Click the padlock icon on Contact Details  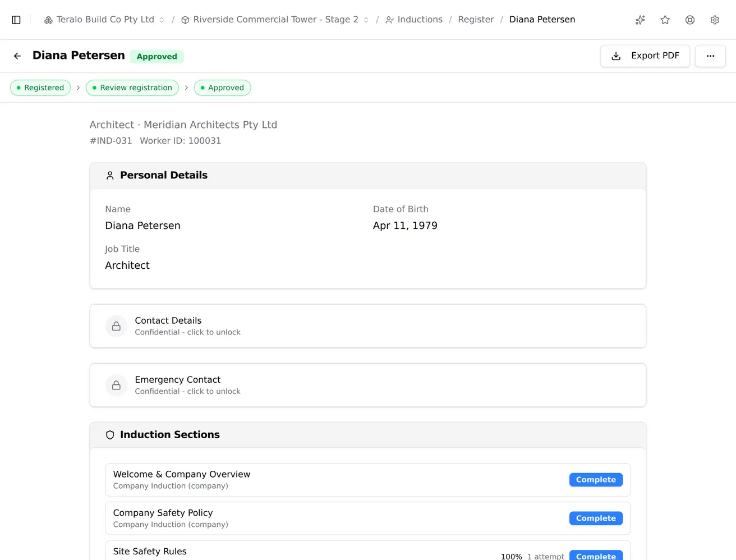coord(116,326)
